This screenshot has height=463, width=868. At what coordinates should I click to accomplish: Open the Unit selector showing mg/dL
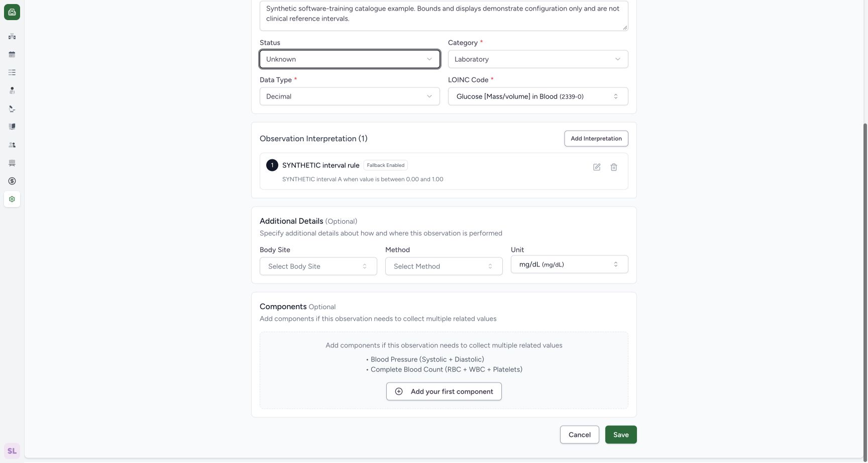tap(570, 264)
